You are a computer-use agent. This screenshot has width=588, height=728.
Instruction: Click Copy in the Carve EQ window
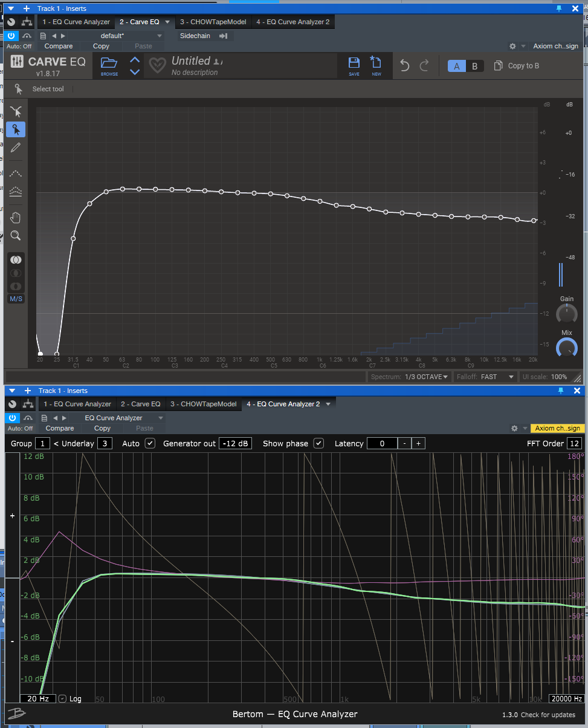101,46
